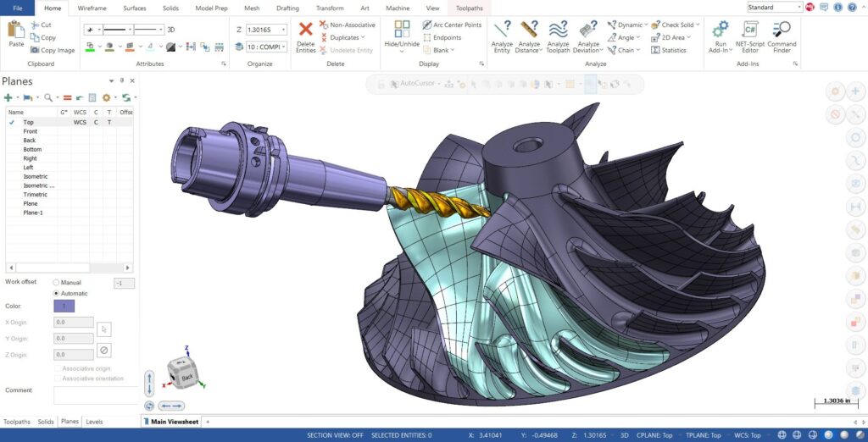
Task: Click CPLANE: Top in status bar
Action: [655, 435]
